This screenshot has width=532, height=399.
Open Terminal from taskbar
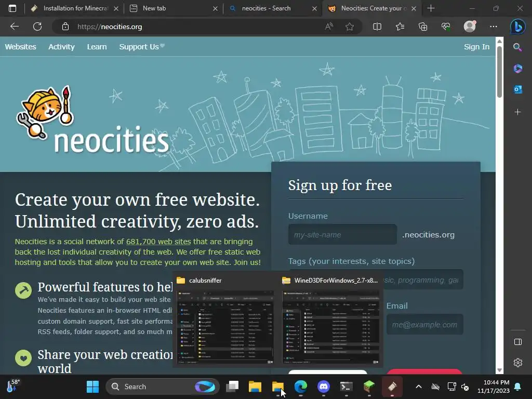(x=346, y=387)
